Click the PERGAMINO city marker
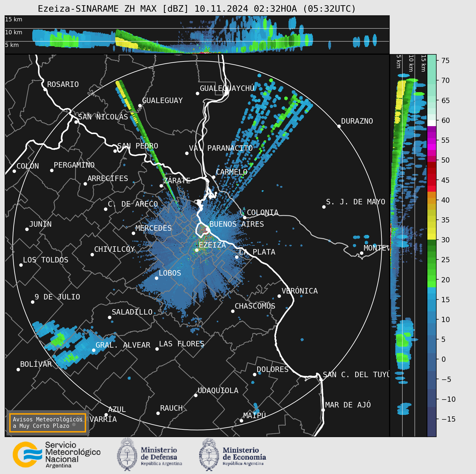This screenshot has width=476, height=474. pyautogui.click(x=52, y=170)
